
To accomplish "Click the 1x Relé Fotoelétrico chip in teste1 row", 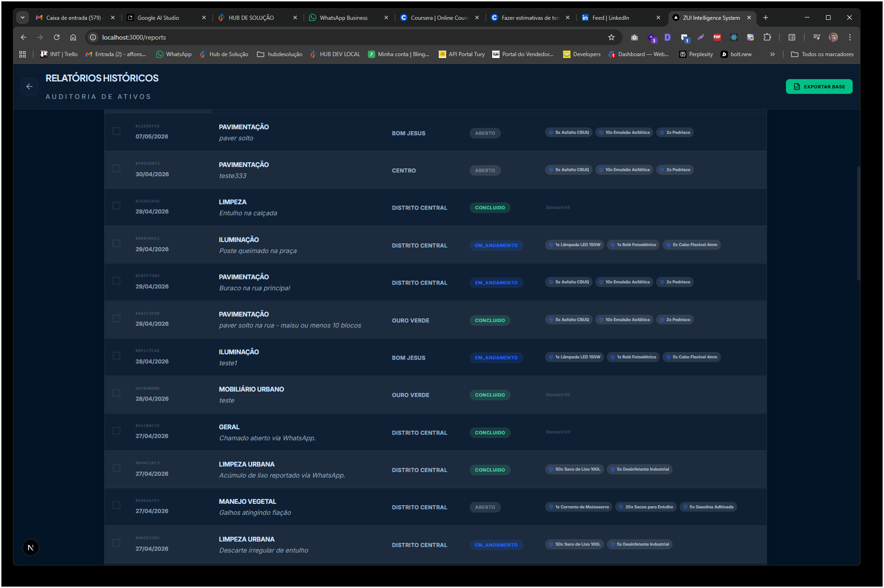I will 634,357.
